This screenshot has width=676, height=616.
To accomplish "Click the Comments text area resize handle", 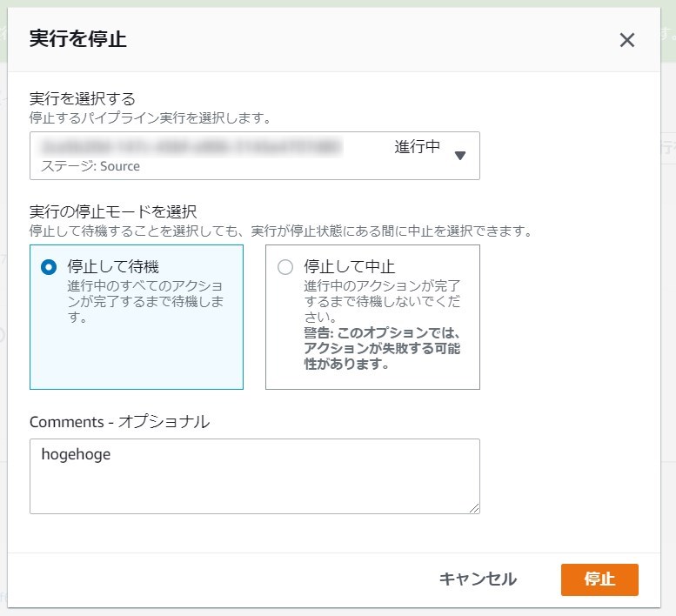I will point(474,508).
